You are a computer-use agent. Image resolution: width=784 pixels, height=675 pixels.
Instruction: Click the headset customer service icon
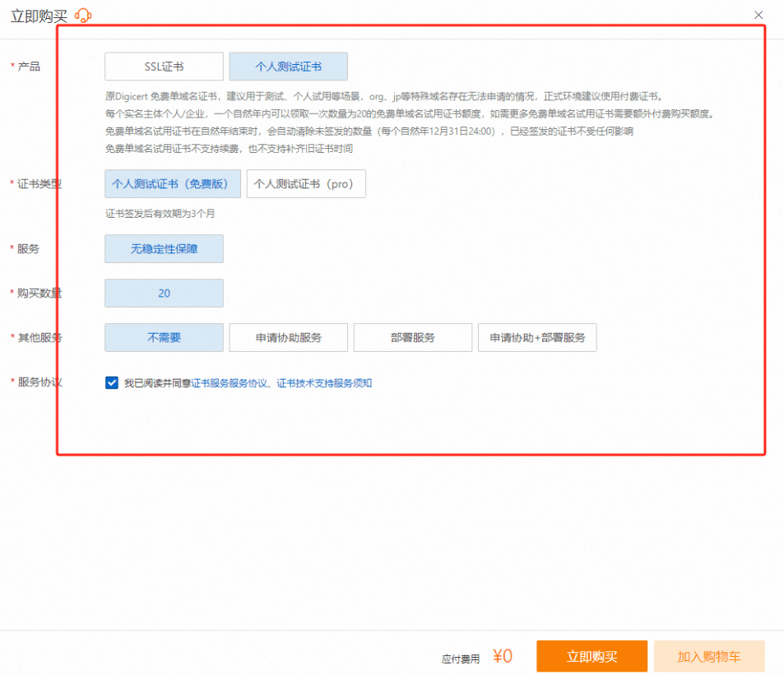click(83, 16)
